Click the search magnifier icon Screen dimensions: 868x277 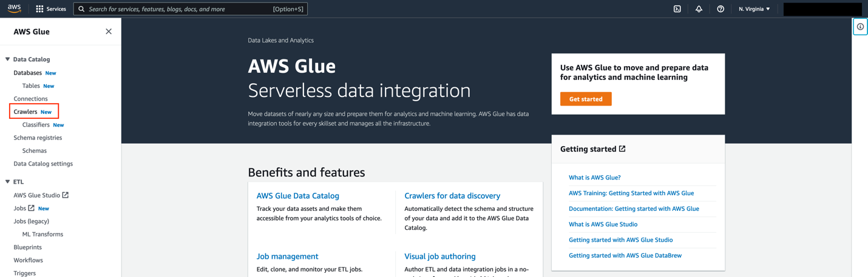[x=81, y=9]
